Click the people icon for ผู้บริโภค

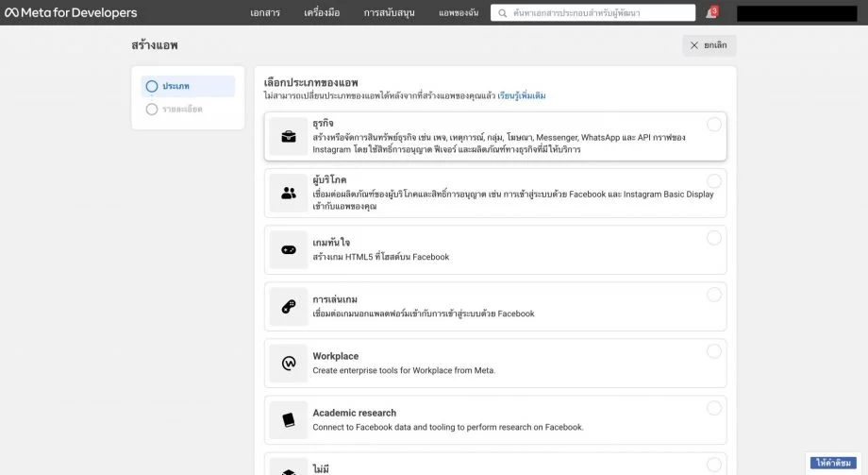tap(289, 193)
